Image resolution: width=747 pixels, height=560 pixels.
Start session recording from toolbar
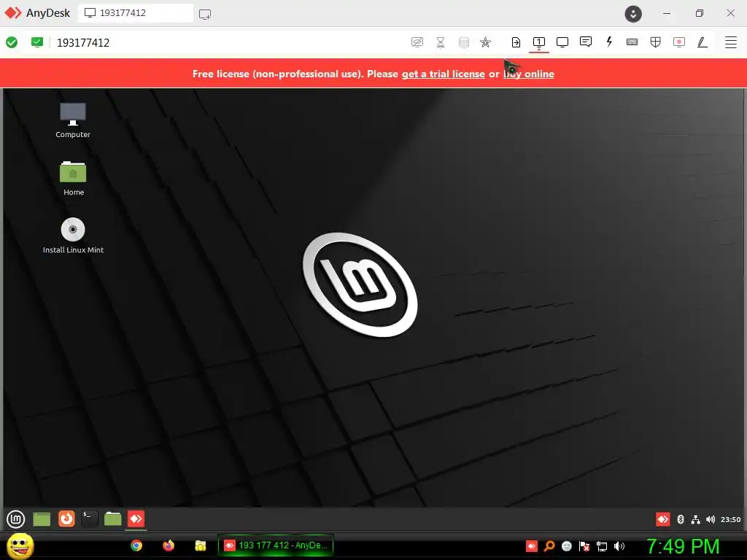click(679, 42)
